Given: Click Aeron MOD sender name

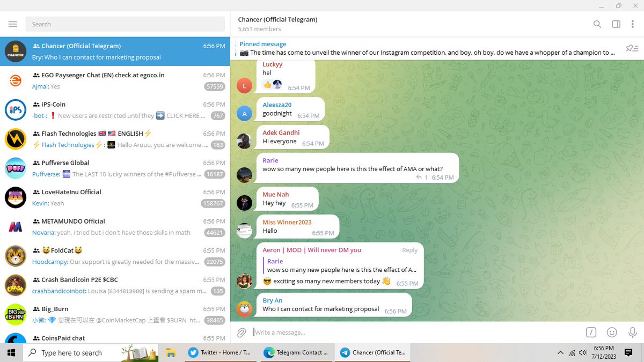Looking at the screenshot, I should [x=312, y=250].
